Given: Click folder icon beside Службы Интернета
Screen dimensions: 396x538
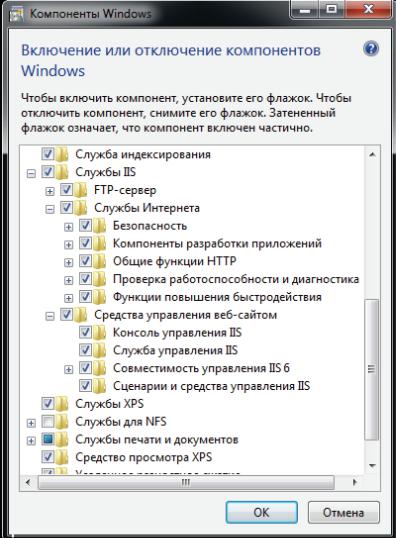Looking at the screenshot, I should click(81, 208).
